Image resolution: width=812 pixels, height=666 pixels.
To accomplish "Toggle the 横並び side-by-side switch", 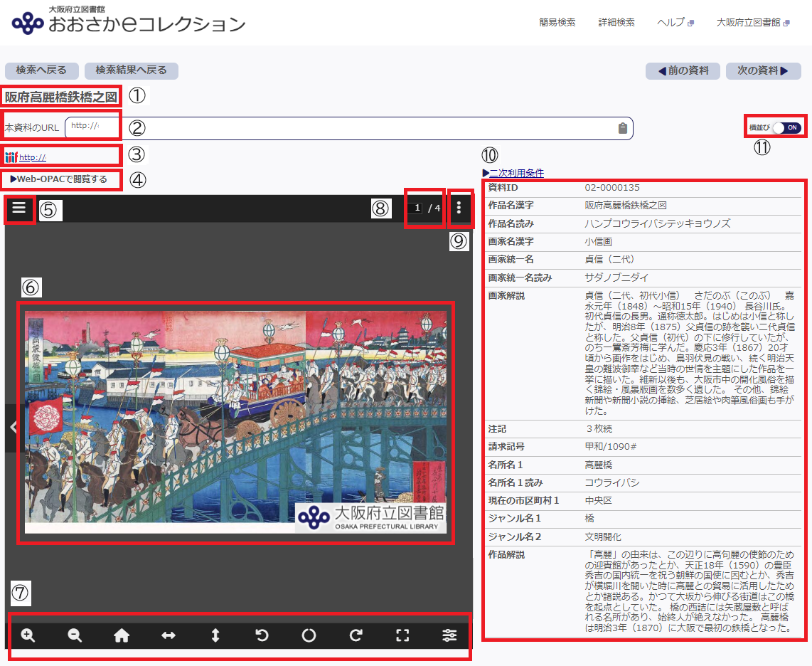I will coord(786,127).
